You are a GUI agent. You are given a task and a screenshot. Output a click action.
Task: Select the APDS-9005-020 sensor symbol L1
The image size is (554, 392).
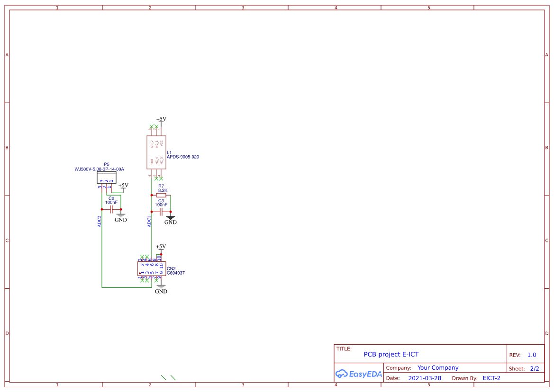(156, 152)
